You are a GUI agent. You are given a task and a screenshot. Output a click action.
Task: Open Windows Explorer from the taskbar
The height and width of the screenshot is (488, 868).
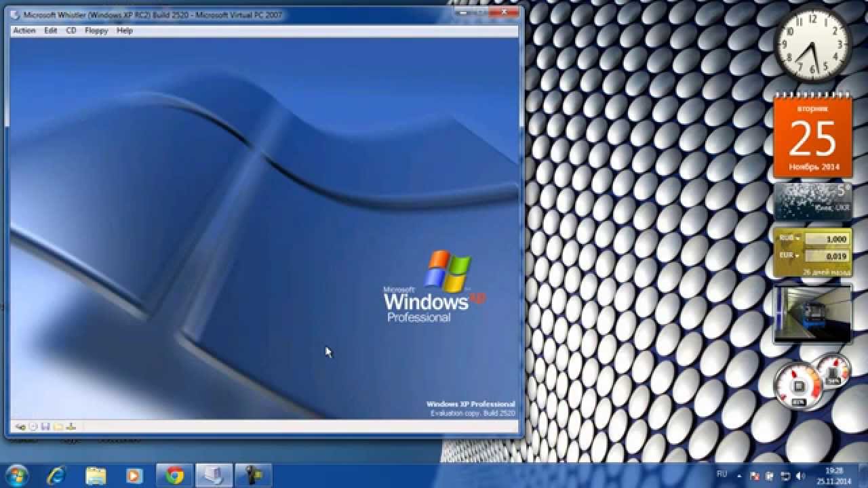point(96,476)
